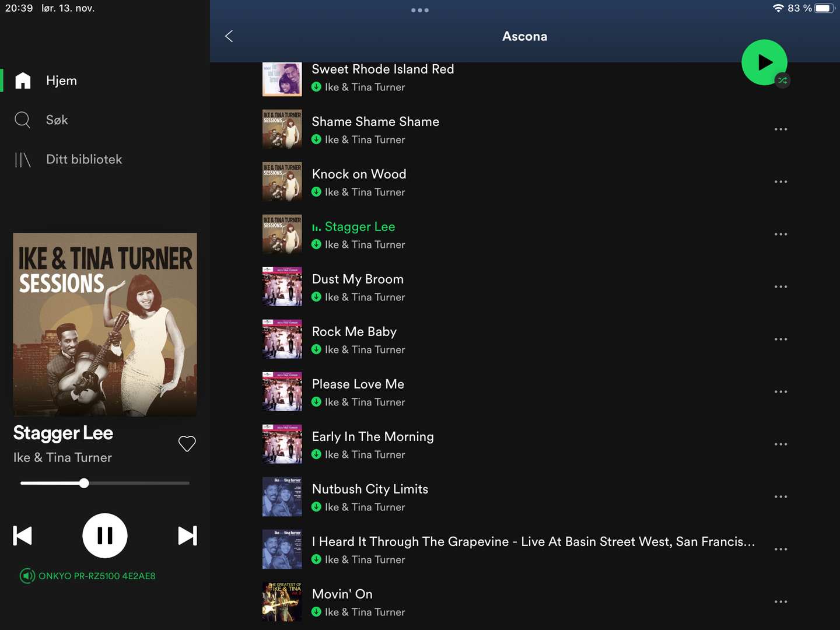The width and height of the screenshot is (840, 630).
Task: Tap the Ditt bibliotek library icon
Action: 23,159
